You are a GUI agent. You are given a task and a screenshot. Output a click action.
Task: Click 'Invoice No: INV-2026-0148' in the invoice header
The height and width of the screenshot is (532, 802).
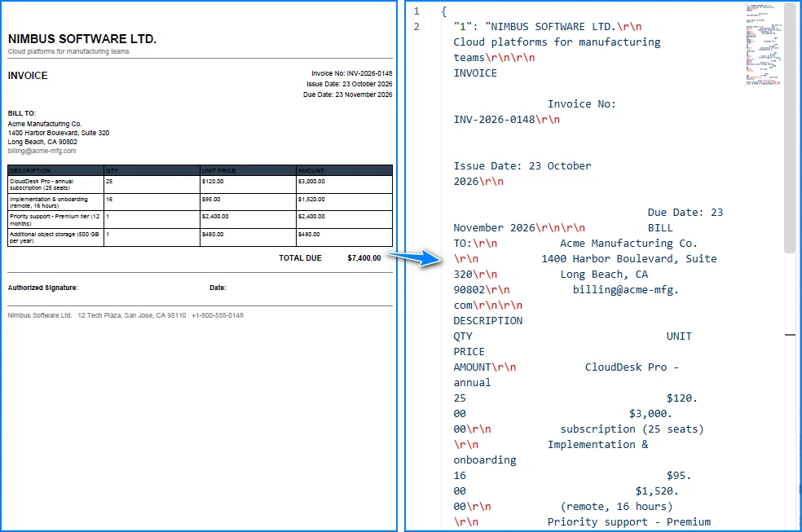[352, 73]
